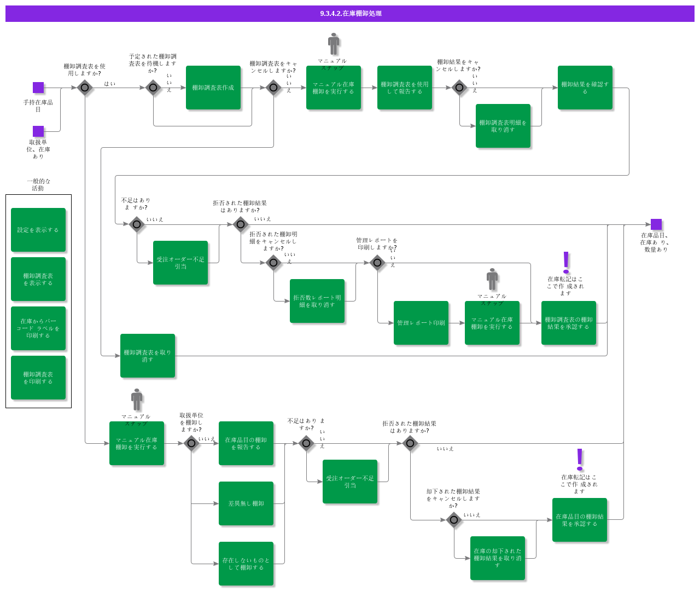The height and width of the screenshot is (591, 700).
Task: Select the 差異無し棚卸 process box
Action: 246,503
